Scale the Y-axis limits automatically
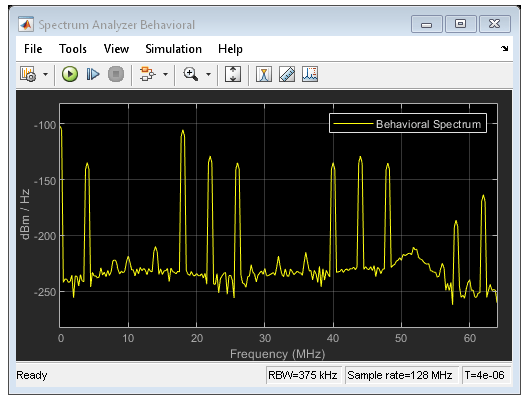 [x=233, y=74]
